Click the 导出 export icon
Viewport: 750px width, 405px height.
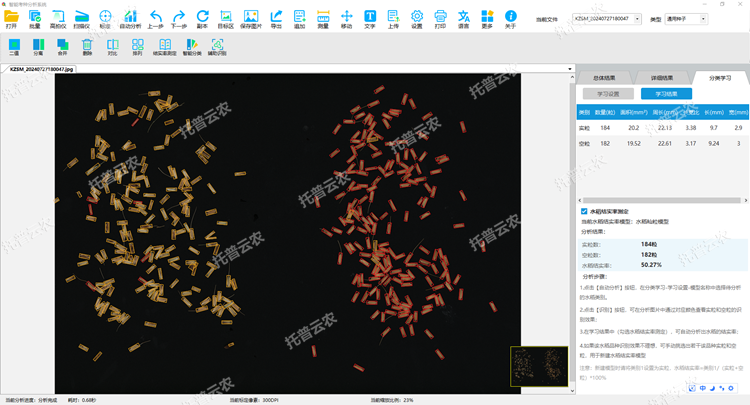(276, 18)
